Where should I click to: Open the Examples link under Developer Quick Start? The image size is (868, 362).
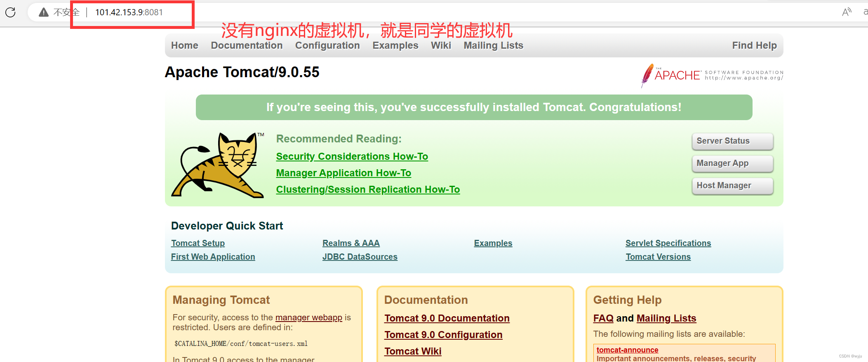tap(493, 243)
